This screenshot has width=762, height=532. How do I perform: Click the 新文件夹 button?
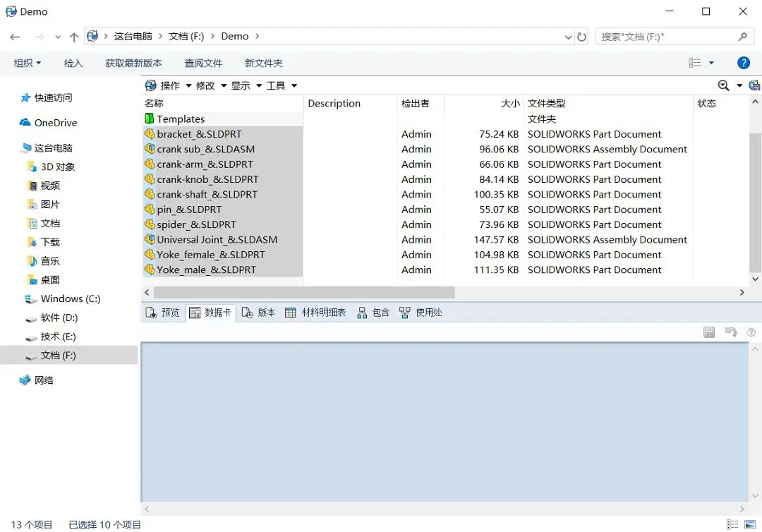(263, 63)
